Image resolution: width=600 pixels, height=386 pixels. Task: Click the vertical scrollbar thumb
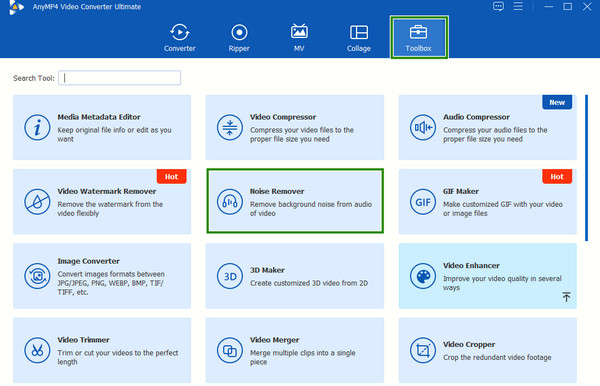(586, 168)
